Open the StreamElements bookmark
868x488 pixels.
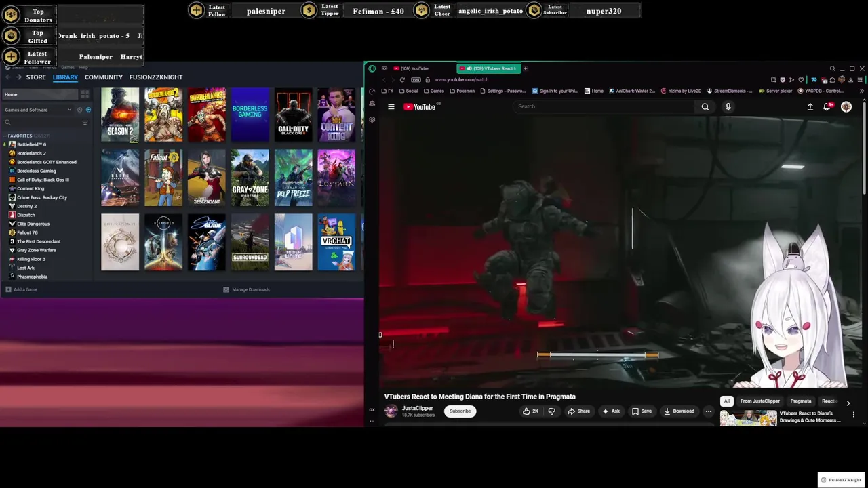(x=730, y=91)
